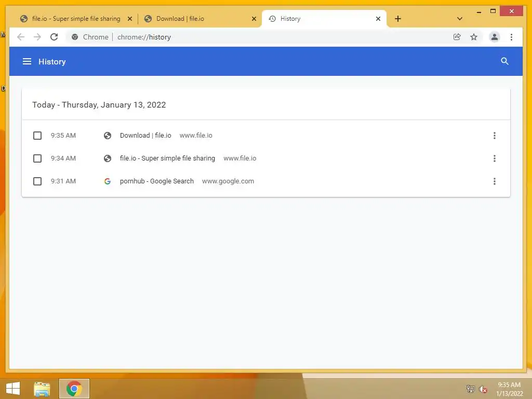Go back using the back arrow
The width and height of the screenshot is (532, 399).
[21, 37]
